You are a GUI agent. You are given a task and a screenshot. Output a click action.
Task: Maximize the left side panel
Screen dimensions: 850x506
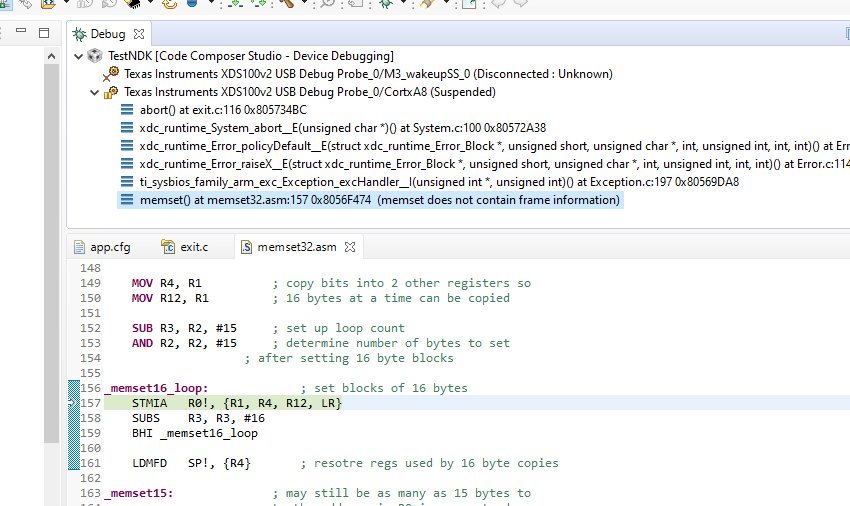click(44, 33)
